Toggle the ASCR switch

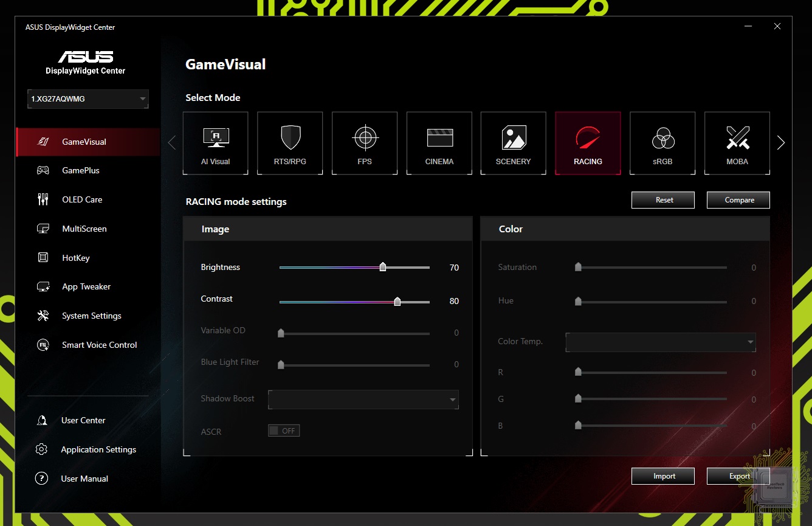[x=284, y=431]
